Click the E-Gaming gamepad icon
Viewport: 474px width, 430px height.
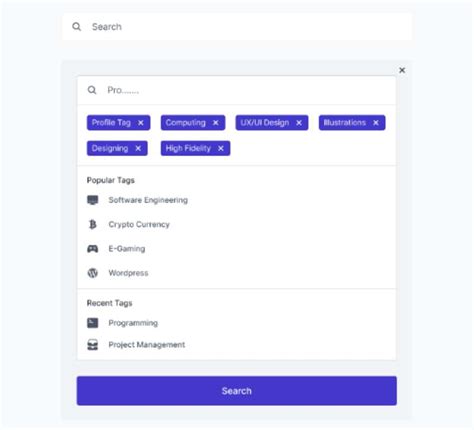[x=93, y=249]
